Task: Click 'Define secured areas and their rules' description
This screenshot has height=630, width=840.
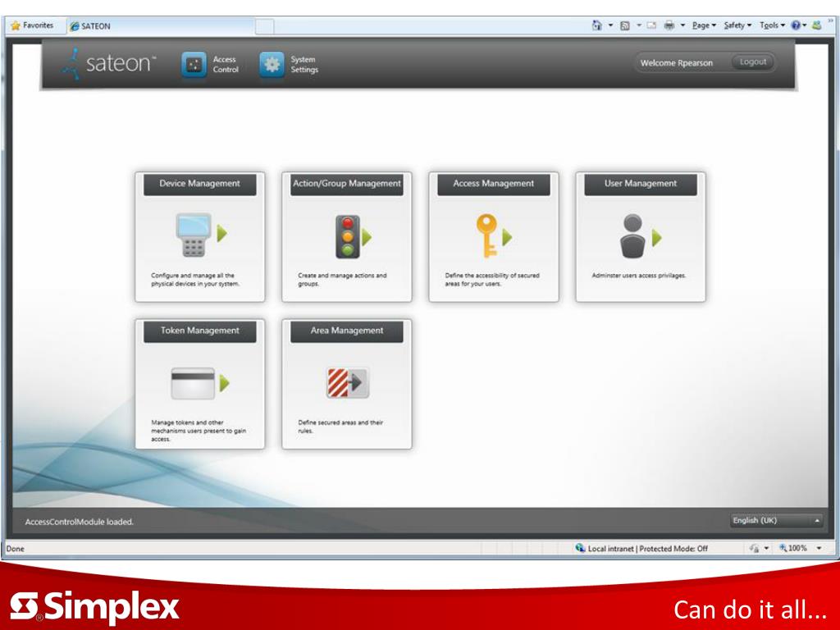Action: pyautogui.click(x=340, y=427)
